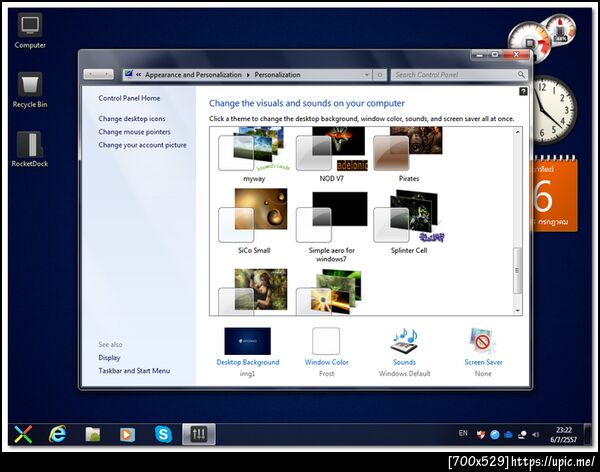
Task: Open Control Panel Home link
Action: click(x=129, y=98)
